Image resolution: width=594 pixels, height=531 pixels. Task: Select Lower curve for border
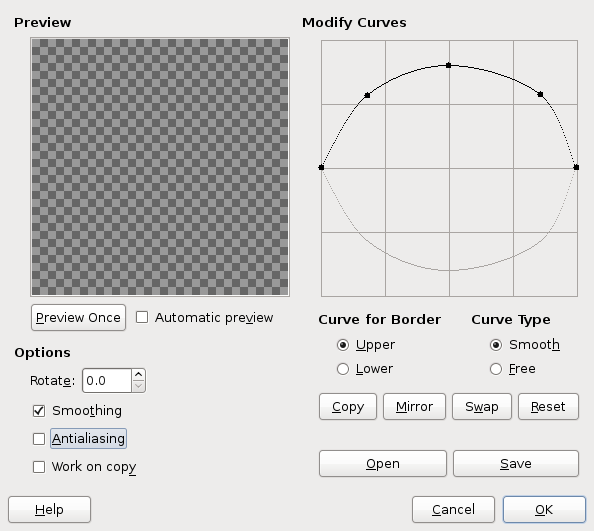tap(343, 369)
